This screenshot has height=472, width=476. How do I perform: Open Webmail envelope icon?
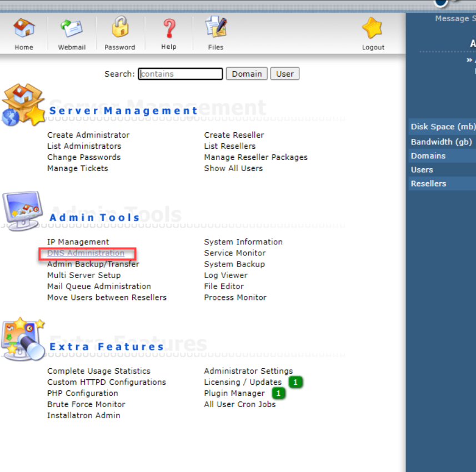[72, 28]
